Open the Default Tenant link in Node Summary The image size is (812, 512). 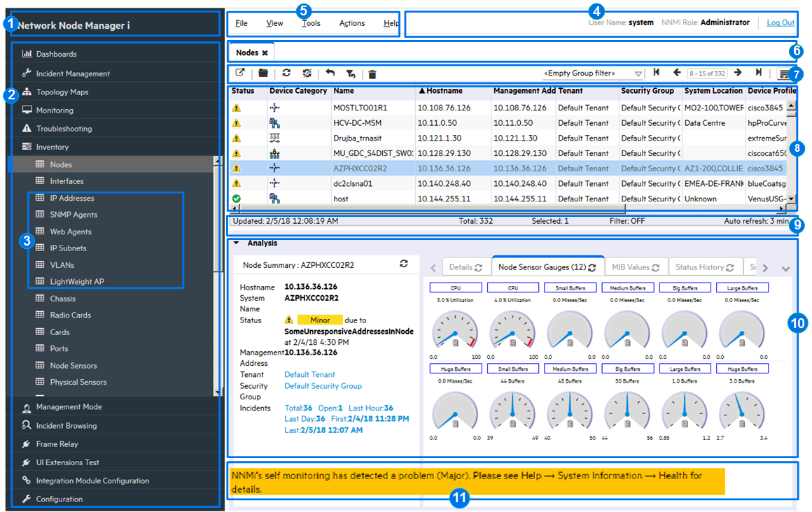pyautogui.click(x=310, y=374)
